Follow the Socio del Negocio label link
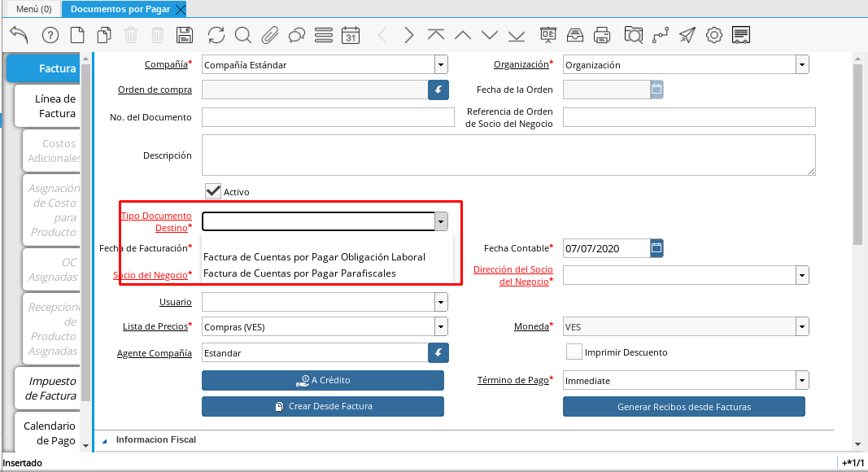The height and width of the screenshot is (472, 868). [150, 275]
